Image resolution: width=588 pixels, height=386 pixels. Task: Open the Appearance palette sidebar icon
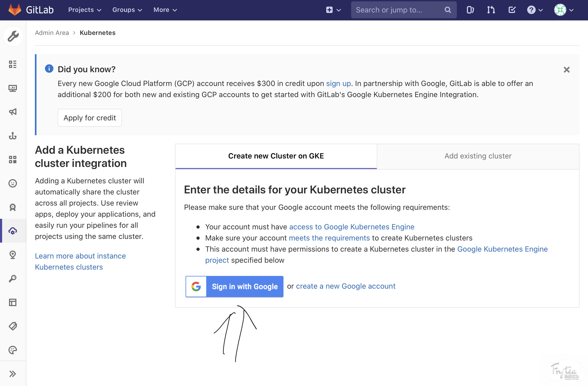(13, 350)
